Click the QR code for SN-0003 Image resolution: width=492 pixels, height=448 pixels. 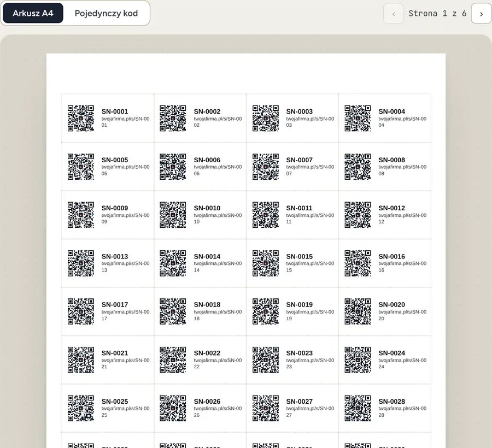tap(266, 118)
